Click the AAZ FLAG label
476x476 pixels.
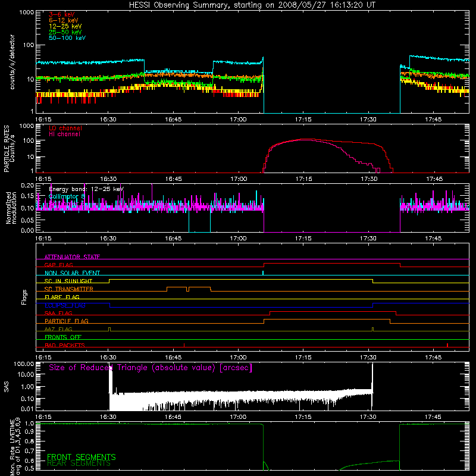[x=58, y=329]
